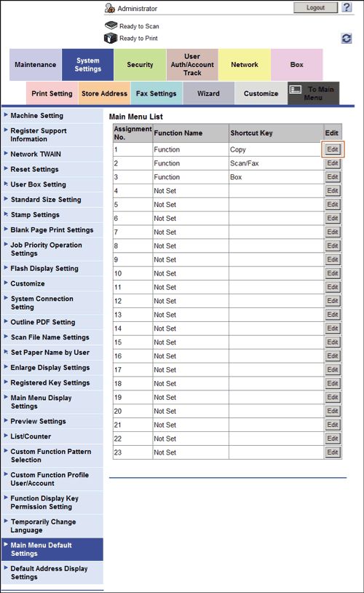Image resolution: width=364 pixels, height=593 pixels.
Task: Open Outline PDF Setting
Action: 52,322
